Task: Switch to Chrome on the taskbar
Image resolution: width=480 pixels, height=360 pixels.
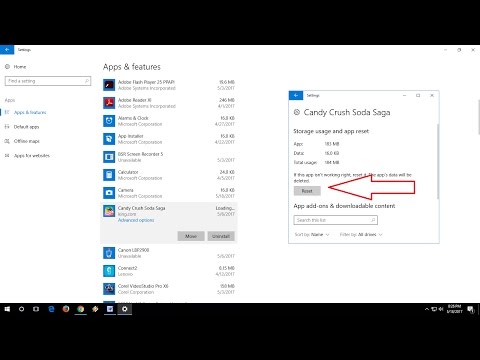Action: tap(81, 309)
